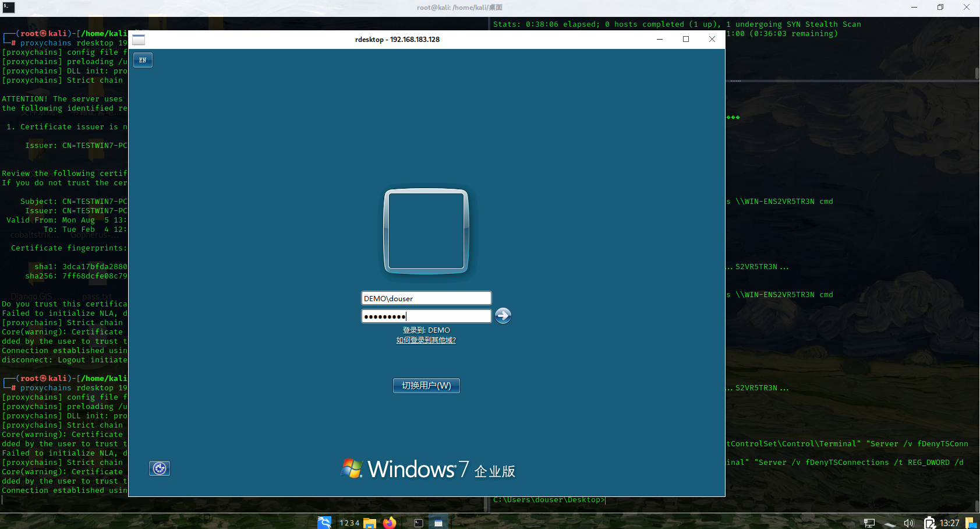980x529 pixels.
Task: Click the network connection tray icon
Action: pos(869,523)
